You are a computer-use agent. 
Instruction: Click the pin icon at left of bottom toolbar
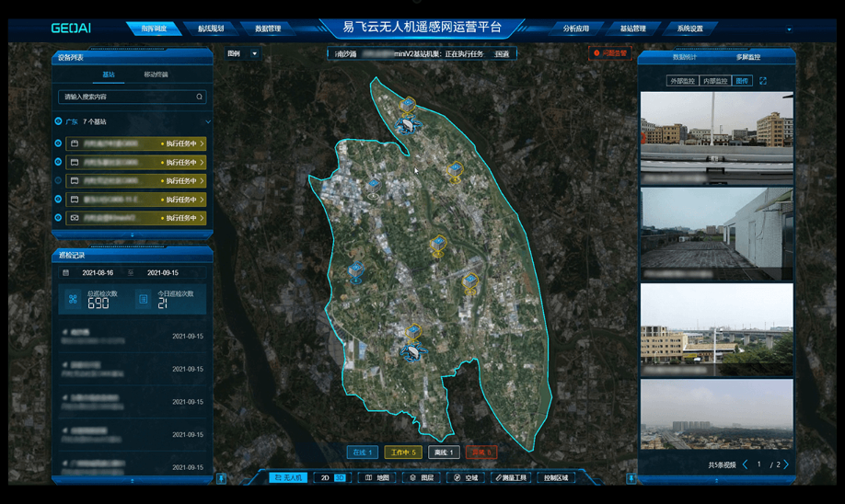pos(221,478)
